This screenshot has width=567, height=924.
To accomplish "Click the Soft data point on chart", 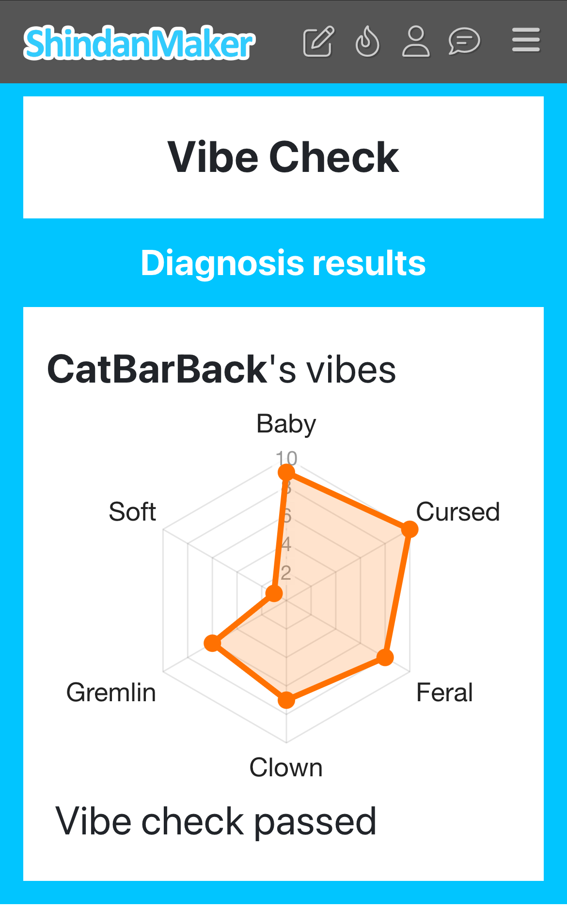I will (x=274, y=593).
